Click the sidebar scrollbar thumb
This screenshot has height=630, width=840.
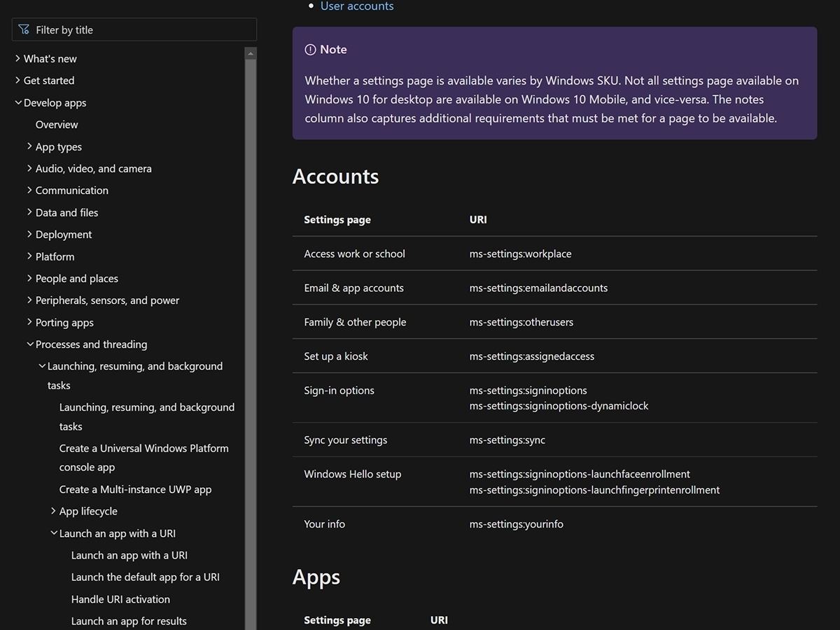[251, 343]
